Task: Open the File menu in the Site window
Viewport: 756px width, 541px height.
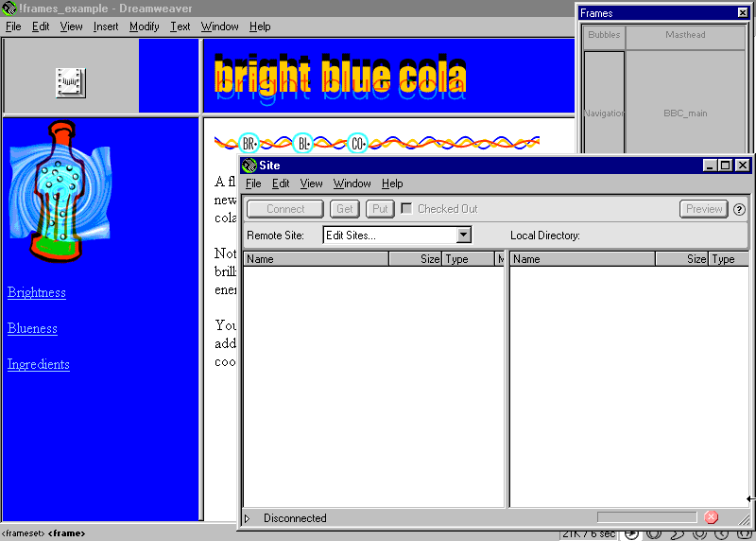Action: click(253, 183)
